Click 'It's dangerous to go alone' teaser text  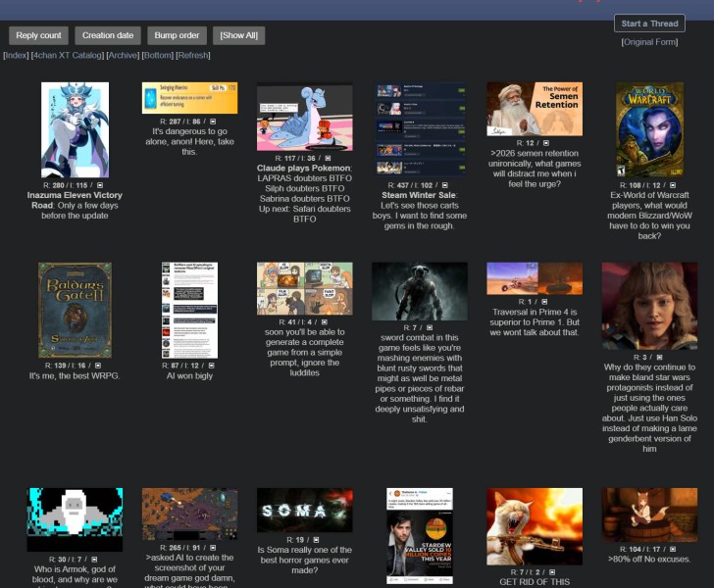190,141
